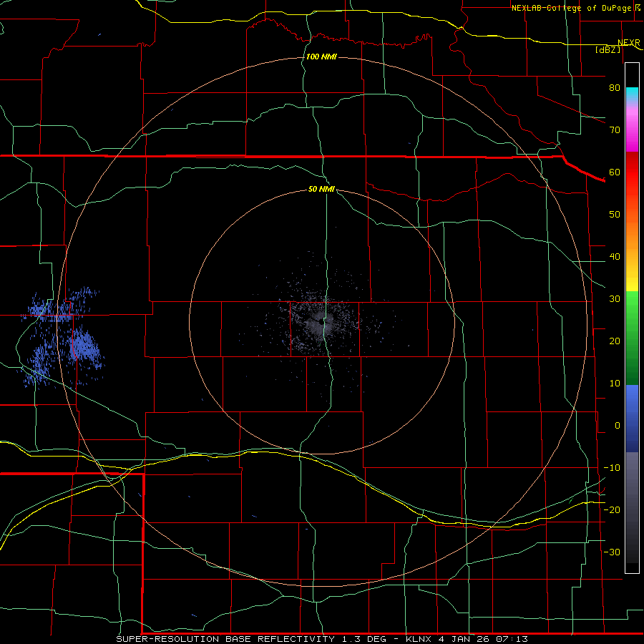
Task: Click the "NEXR" label above the scale
Action: coord(628,43)
